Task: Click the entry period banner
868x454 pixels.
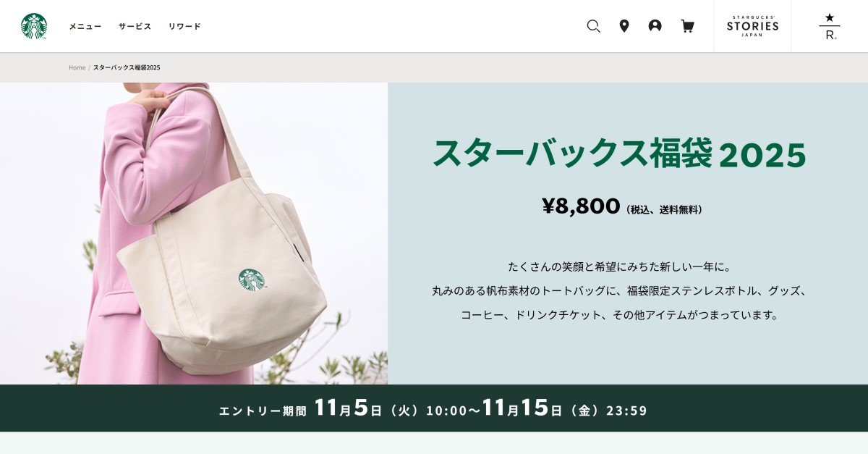Action: point(434,408)
